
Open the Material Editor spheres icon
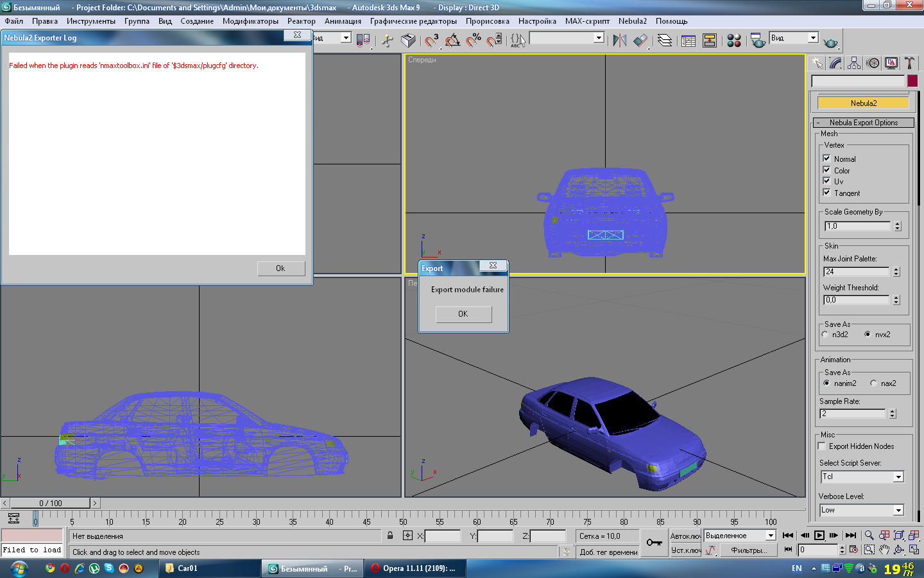pyautogui.click(x=734, y=40)
